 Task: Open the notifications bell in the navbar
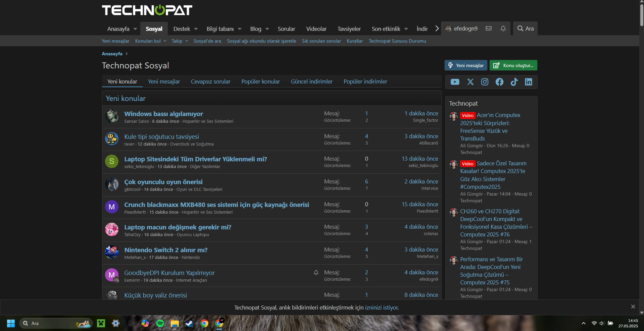coord(503,29)
